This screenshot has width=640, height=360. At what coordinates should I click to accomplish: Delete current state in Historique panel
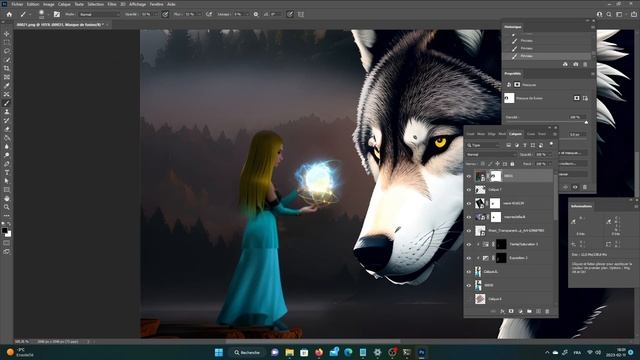click(x=585, y=64)
